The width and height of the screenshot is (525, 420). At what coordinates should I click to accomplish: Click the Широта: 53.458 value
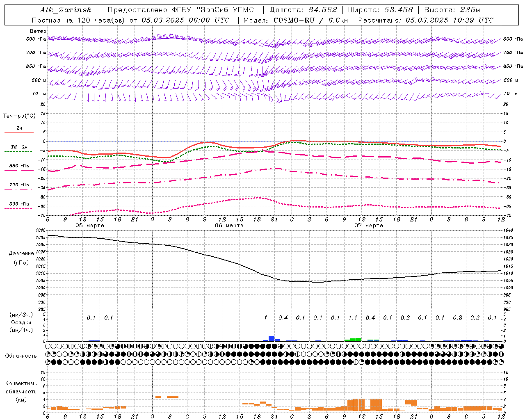pyautogui.click(x=380, y=10)
